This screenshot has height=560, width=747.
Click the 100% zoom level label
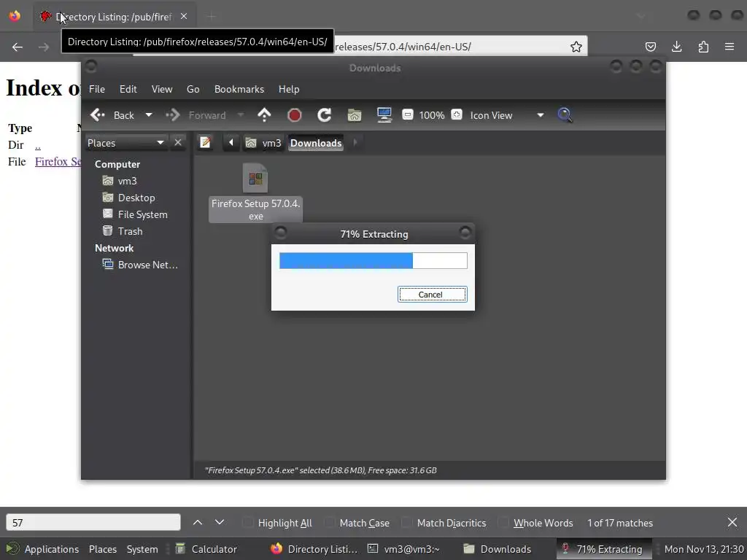coord(432,115)
